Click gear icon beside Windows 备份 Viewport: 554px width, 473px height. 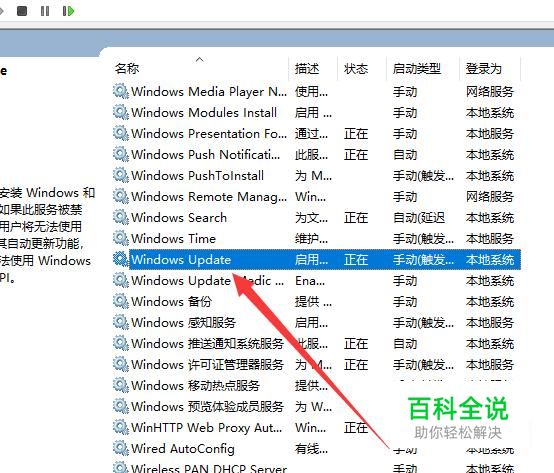121,302
